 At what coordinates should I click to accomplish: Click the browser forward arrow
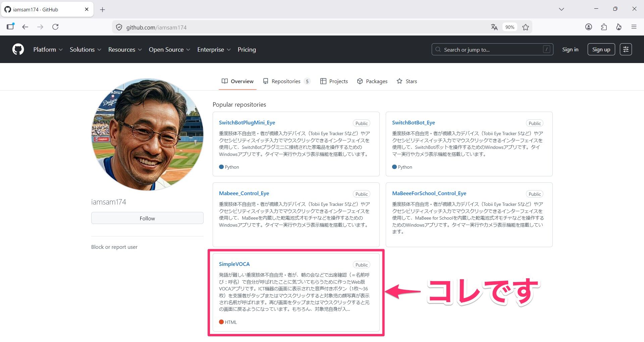point(40,27)
